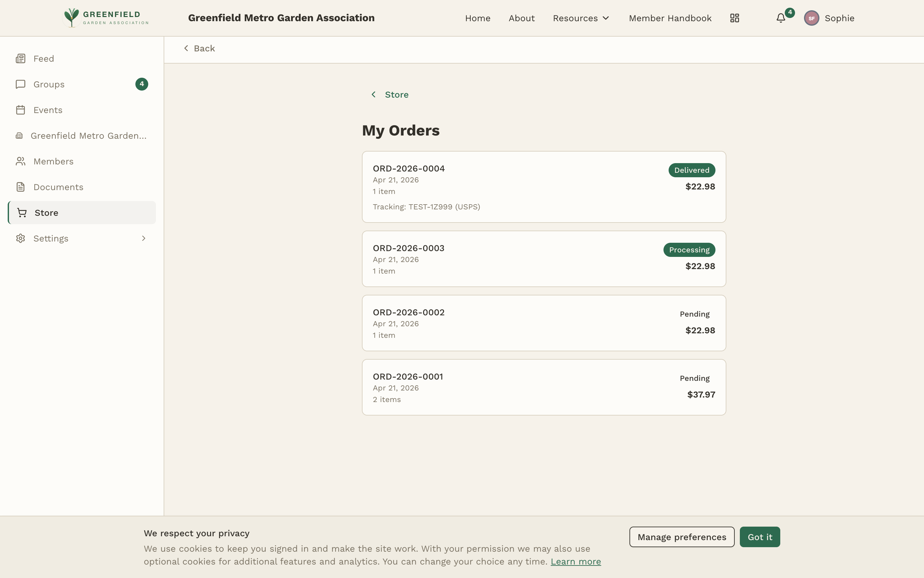Select Feed in the sidebar
Viewport: 924px width, 578px height.
point(82,58)
